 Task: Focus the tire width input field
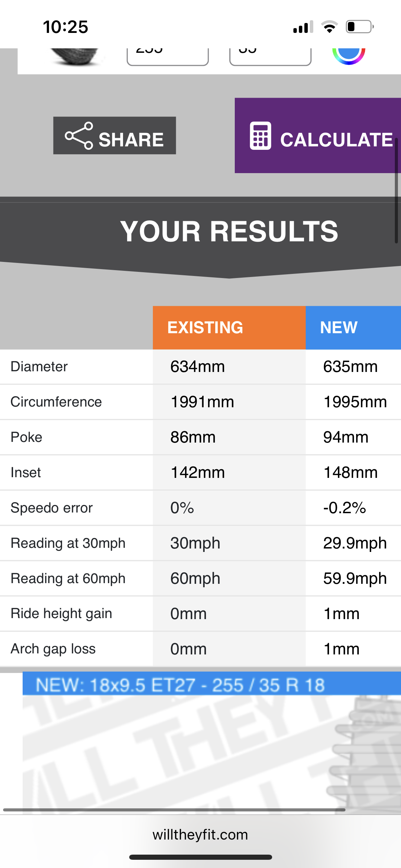pos(168,56)
